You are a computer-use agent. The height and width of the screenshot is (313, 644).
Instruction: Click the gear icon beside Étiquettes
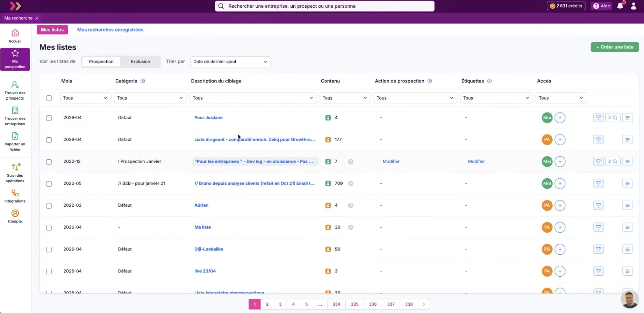489,81
